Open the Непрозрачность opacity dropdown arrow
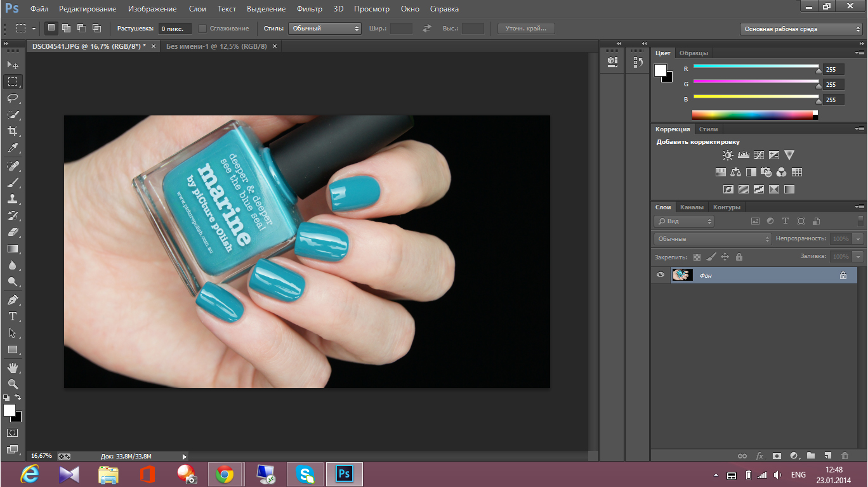Viewport: 868px width, 487px height. click(858, 239)
